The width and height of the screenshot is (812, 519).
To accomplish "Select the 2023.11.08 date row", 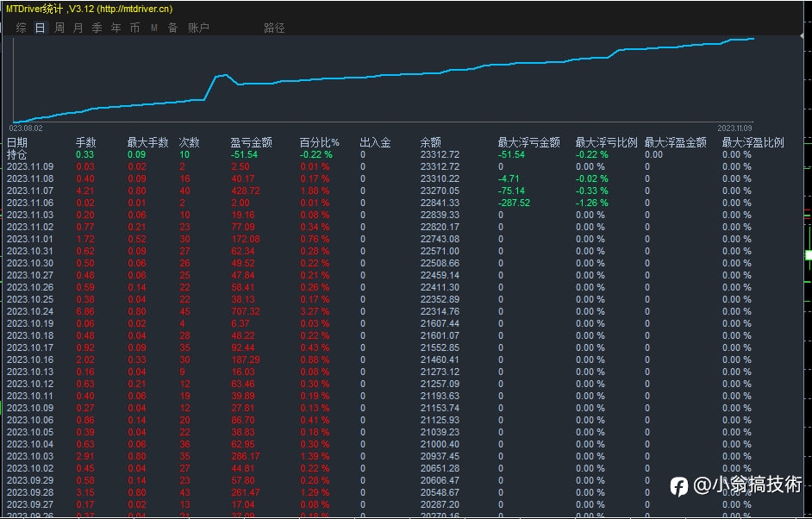I will pyautogui.click(x=30, y=178).
